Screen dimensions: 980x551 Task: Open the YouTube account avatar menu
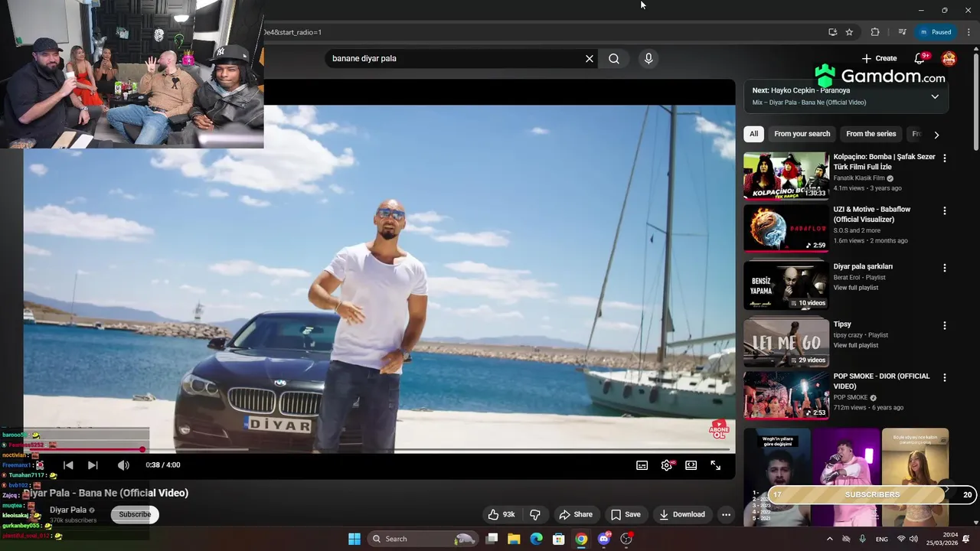(949, 58)
